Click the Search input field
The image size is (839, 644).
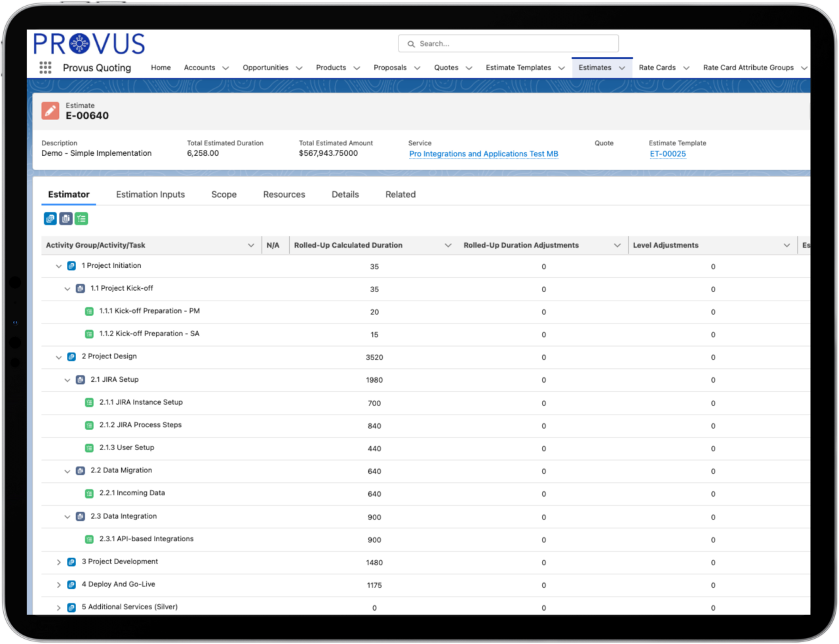[x=508, y=43]
